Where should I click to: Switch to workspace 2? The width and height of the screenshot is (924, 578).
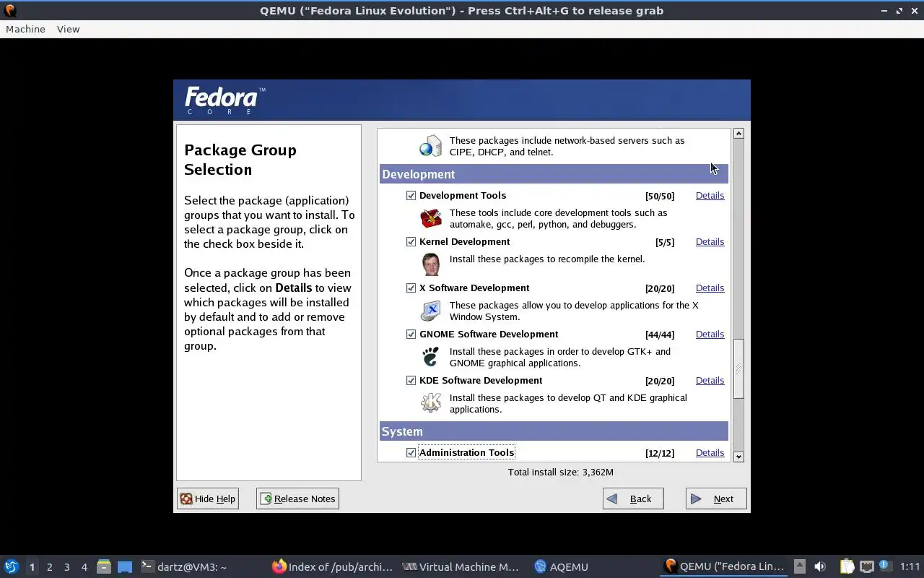(x=49, y=567)
